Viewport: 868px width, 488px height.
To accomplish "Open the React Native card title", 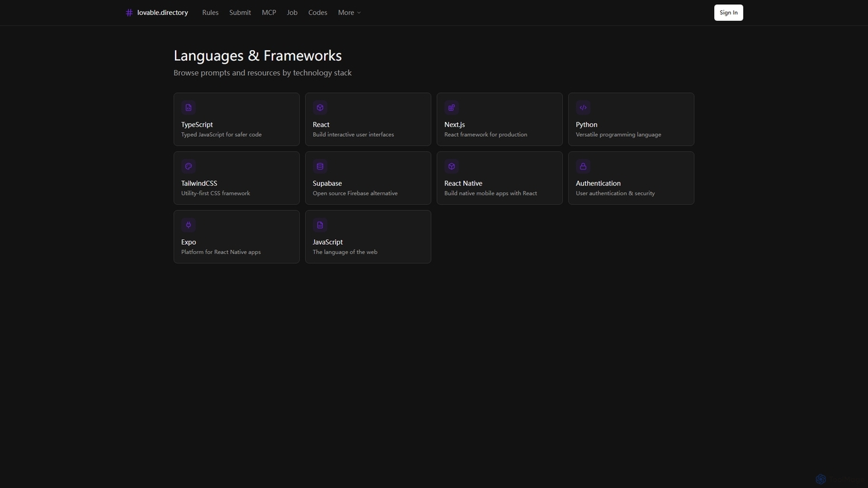I will point(463,184).
